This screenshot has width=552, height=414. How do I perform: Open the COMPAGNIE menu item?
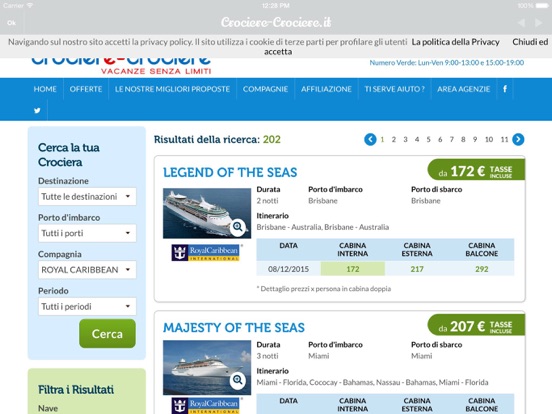[x=265, y=89]
